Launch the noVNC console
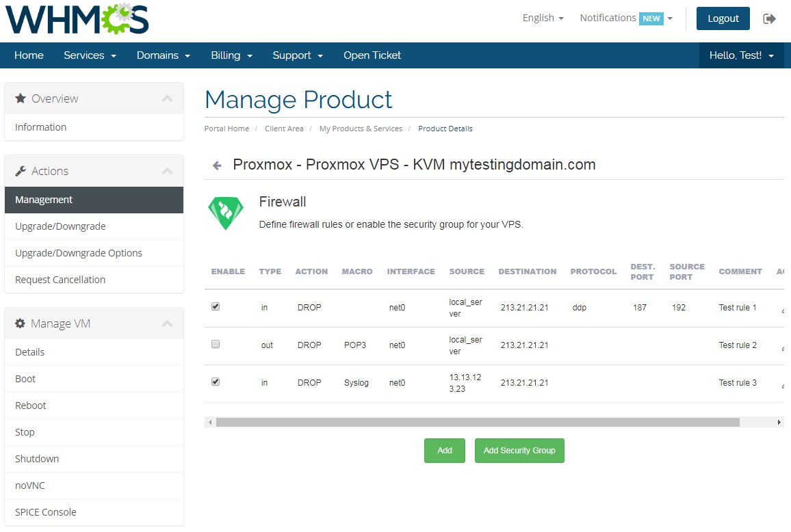This screenshot has width=791, height=532. [x=94, y=486]
